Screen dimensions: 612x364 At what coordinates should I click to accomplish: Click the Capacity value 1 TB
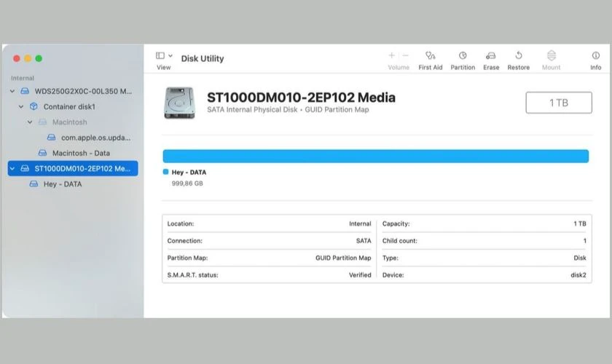[580, 223]
